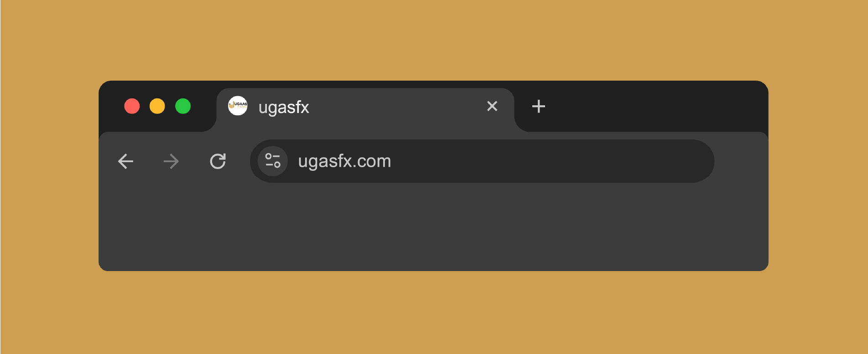The height and width of the screenshot is (354, 868).
Task: Click the back navigation arrow
Action: pyautogui.click(x=125, y=161)
